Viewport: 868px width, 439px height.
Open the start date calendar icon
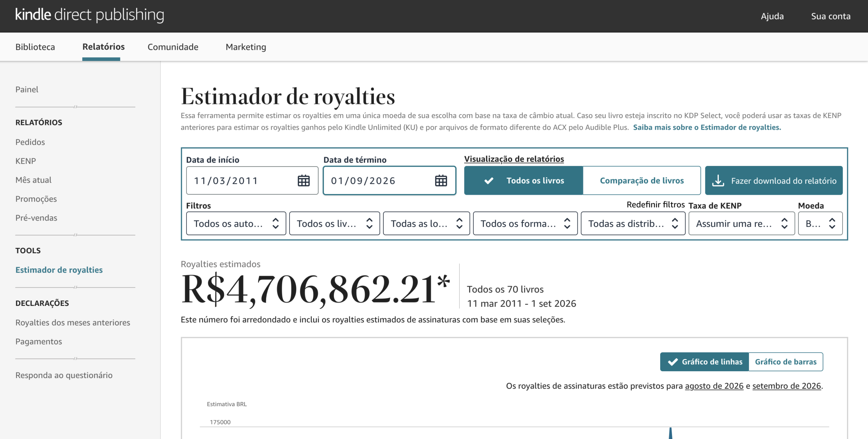coord(303,181)
